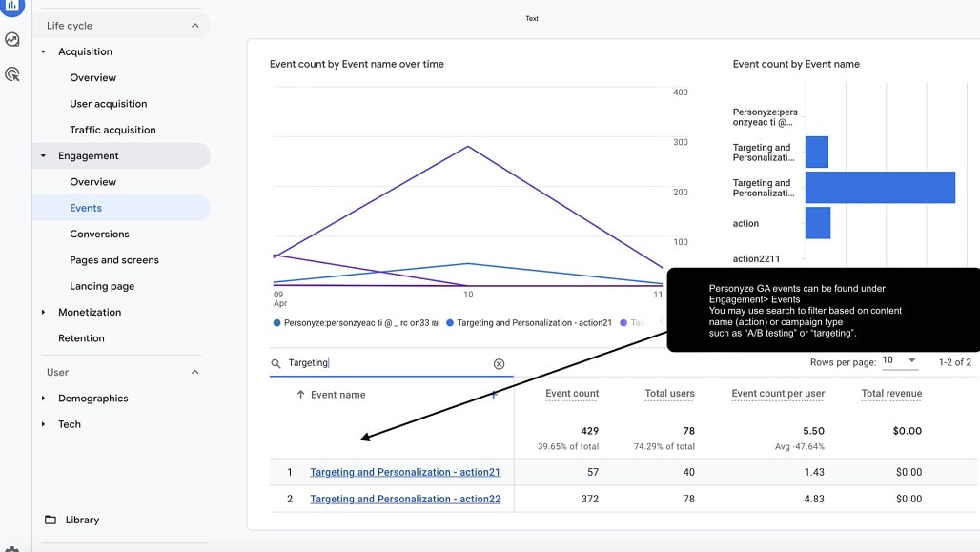Click the longest blue bar in bar chart
980x552 pixels.
(x=880, y=188)
